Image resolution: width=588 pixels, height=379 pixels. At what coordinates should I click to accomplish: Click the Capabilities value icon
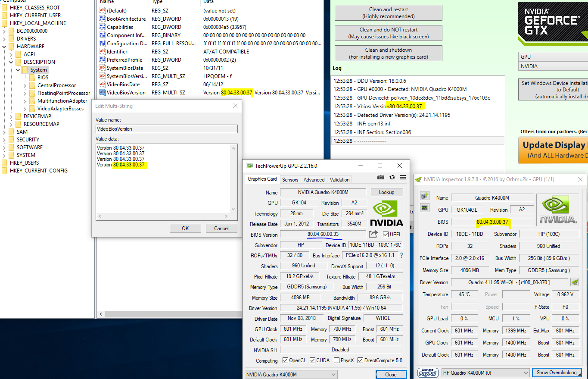[103, 27]
